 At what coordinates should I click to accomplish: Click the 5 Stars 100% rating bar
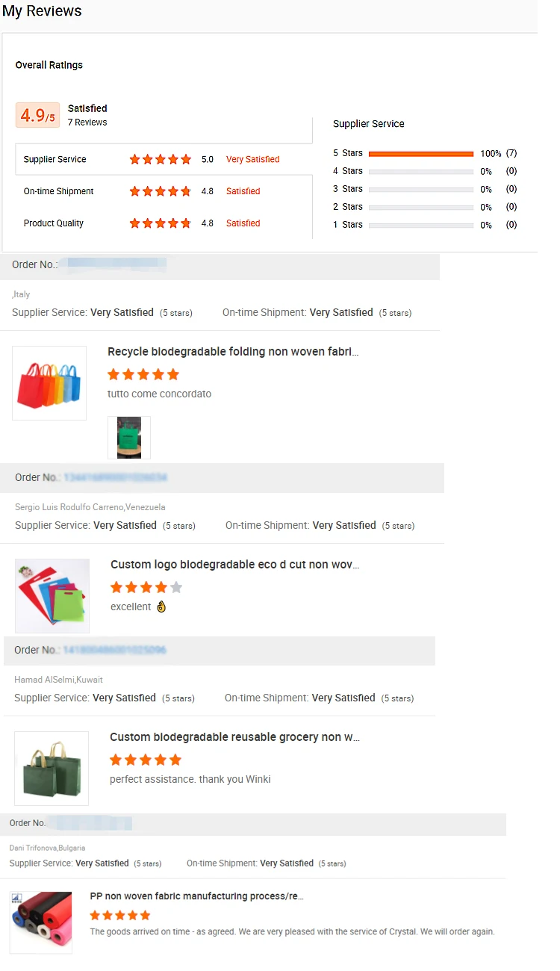click(421, 154)
